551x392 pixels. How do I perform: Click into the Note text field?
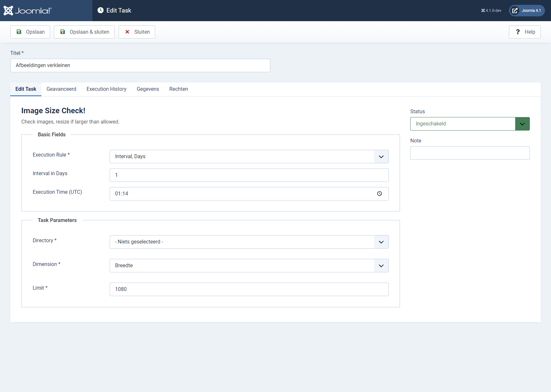pyautogui.click(x=470, y=153)
